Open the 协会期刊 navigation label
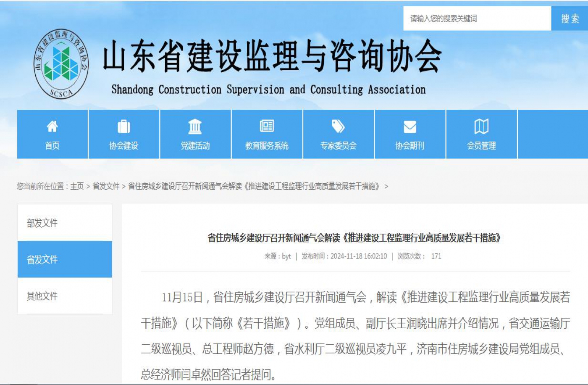The image size is (588, 385). (x=410, y=145)
